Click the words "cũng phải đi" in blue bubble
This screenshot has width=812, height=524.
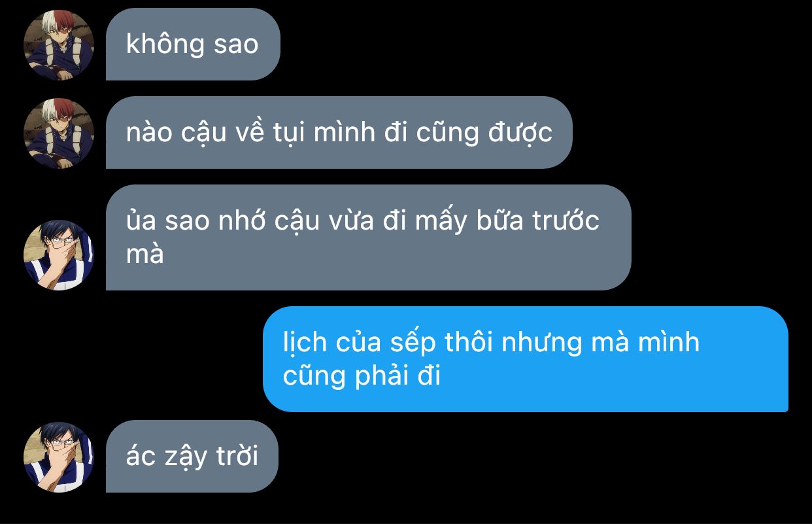pyautogui.click(x=362, y=376)
